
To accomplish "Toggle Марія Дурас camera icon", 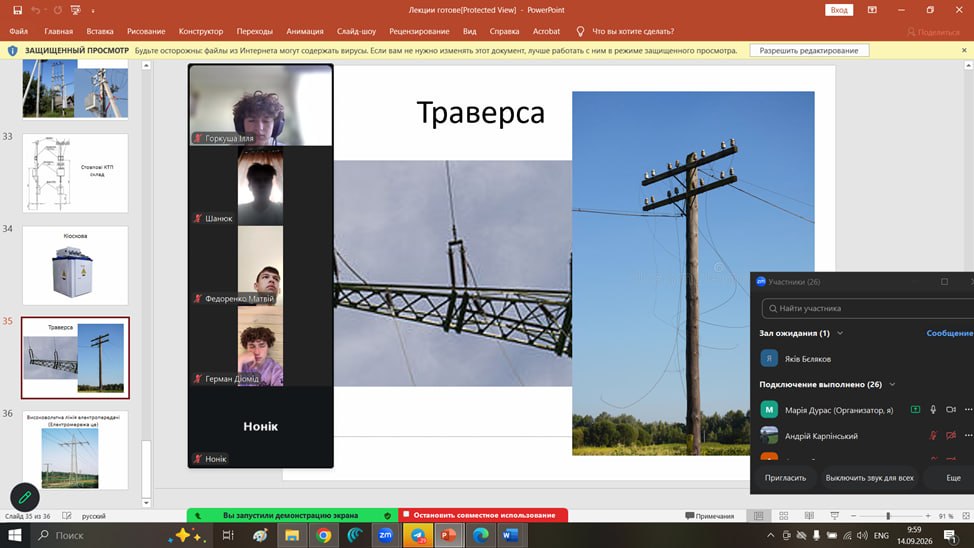I will [950, 409].
